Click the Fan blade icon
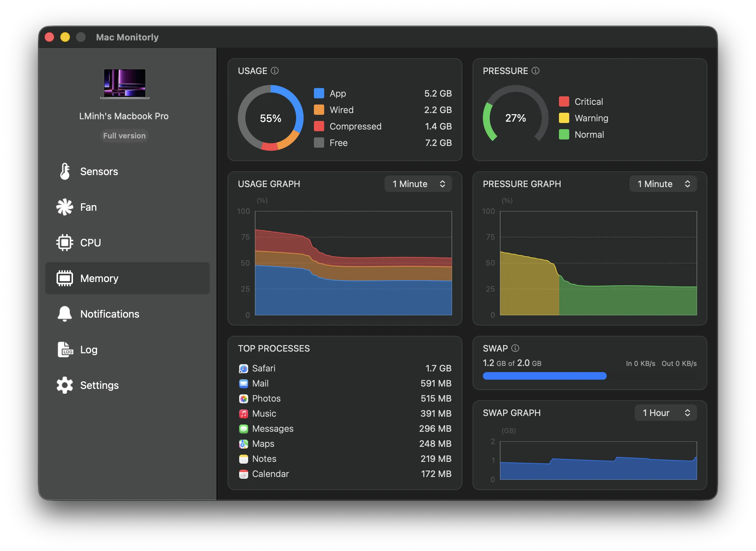This screenshot has height=551, width=756. pyautogui.click(x=65, y=207)
